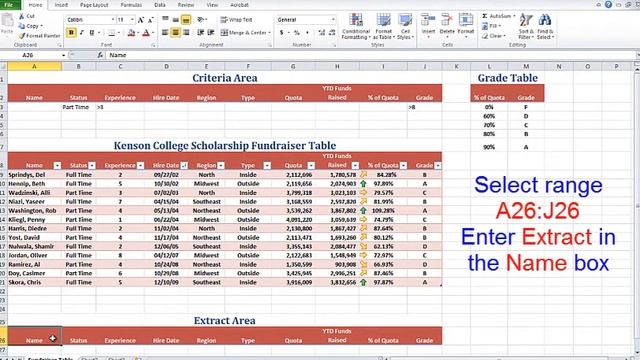Click Decrease Indent icon
Screen dimensions: 640x360
point(200,32)
